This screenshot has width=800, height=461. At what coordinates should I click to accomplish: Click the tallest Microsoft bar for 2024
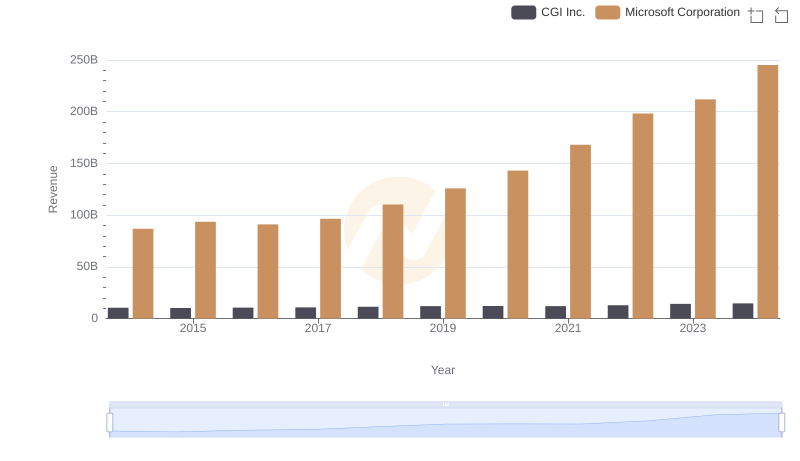pyautogui.click(x=768, y=192)
